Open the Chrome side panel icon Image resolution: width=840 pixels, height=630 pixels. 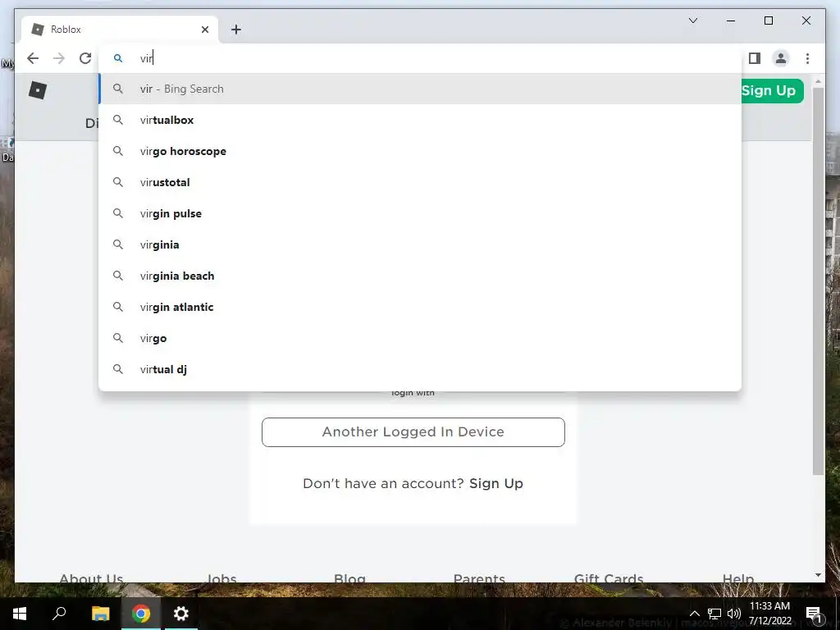point(755,58)
